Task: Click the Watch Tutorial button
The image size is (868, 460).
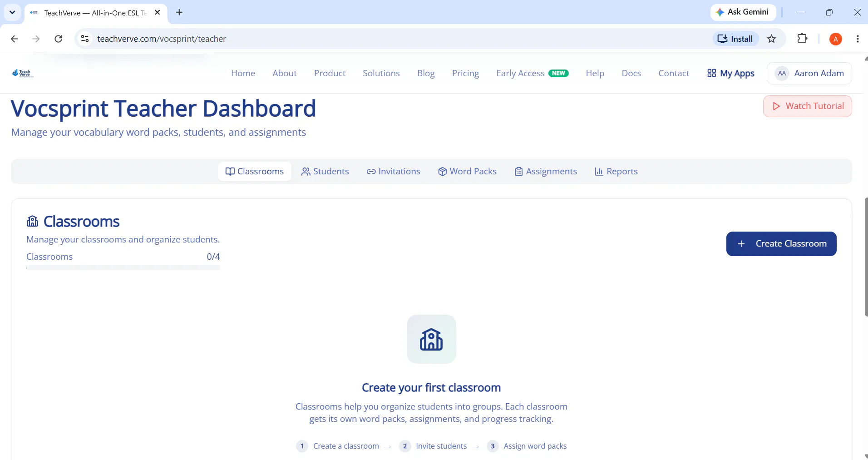Action: click(x=808, y=106)
